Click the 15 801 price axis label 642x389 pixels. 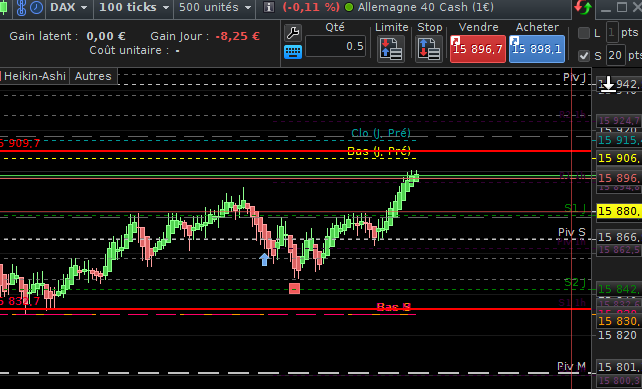tap(619, 367)
